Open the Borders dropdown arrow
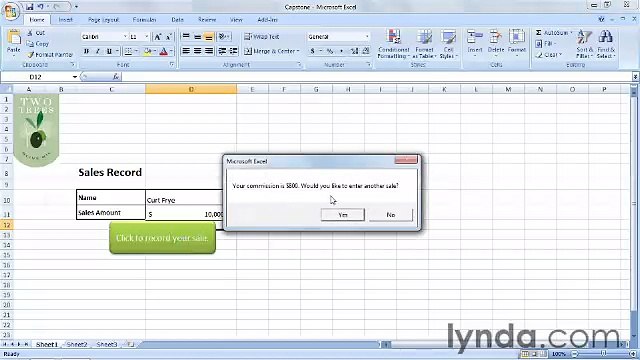The image size is (640, 360). coord(136,51)
